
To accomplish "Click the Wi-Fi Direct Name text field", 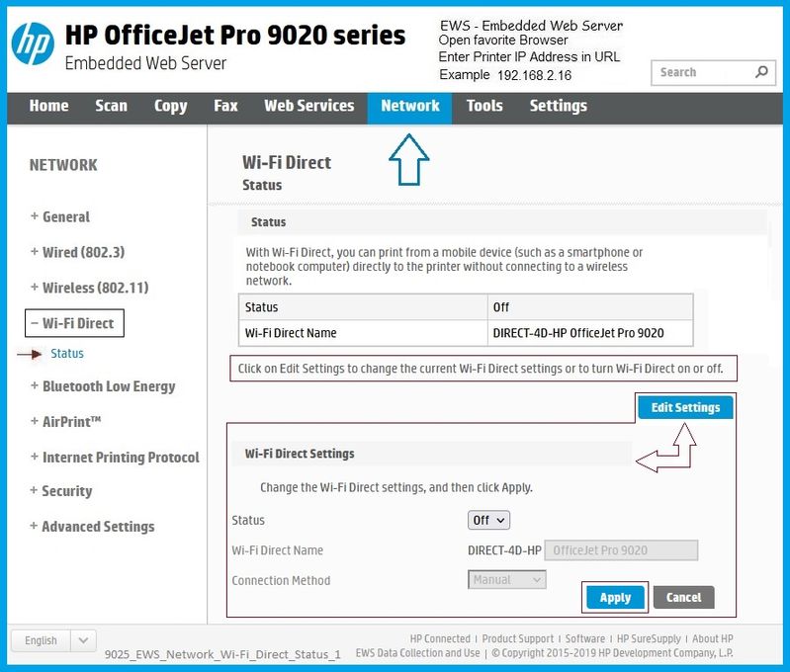I will [621, 550].
